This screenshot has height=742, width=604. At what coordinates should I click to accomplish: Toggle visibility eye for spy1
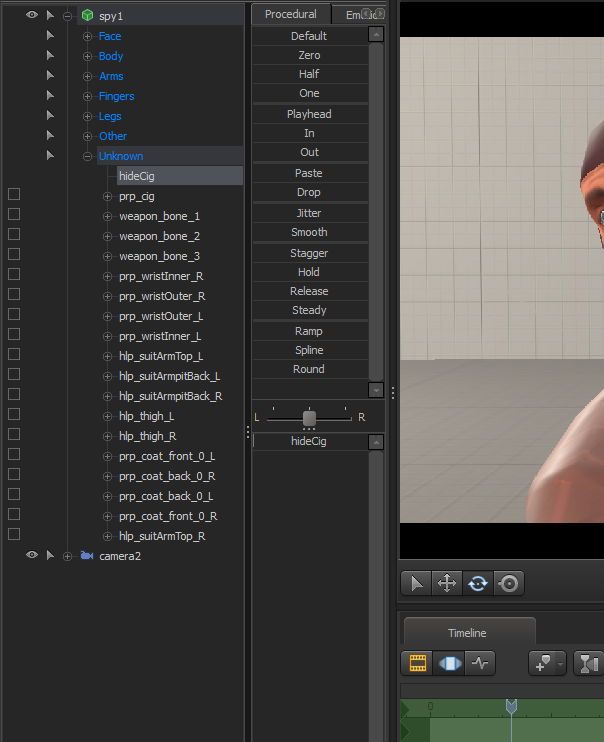tap(32, 15)
